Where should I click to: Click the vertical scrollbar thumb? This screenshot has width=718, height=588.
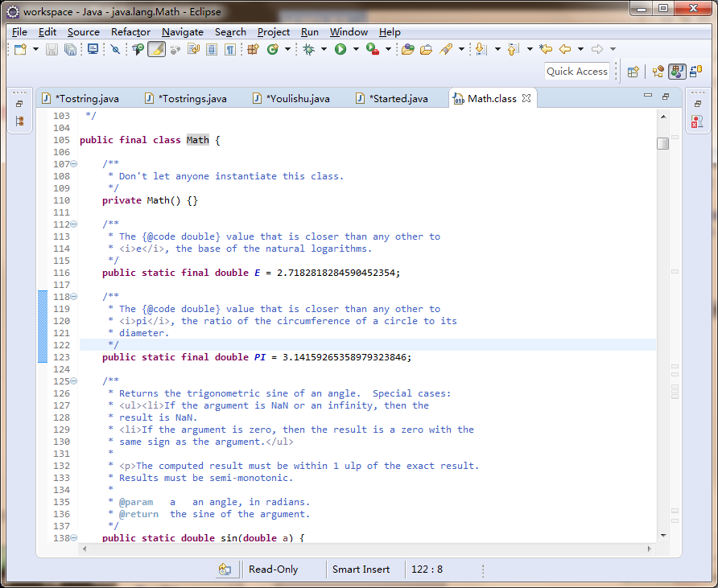click(x=663, y=144)
